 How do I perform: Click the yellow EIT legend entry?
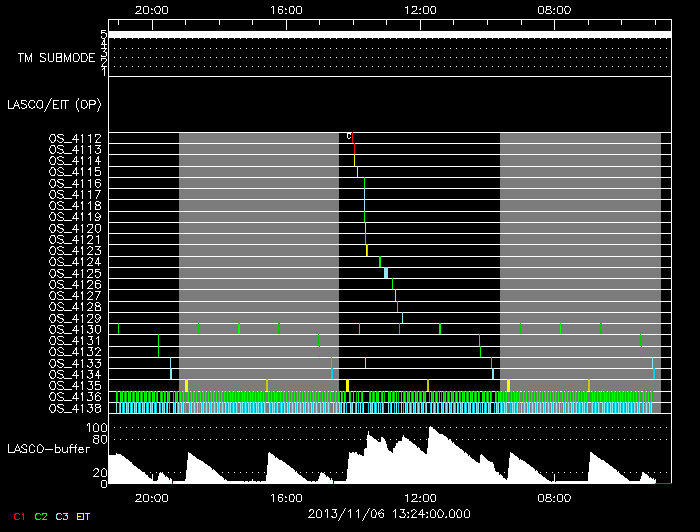click(83, 517)
